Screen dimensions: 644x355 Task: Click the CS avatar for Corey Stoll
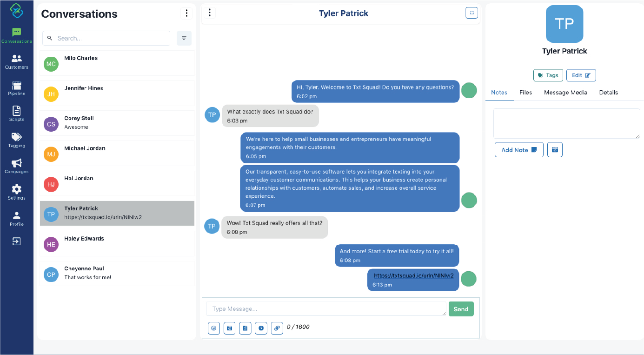click(51, 124)
